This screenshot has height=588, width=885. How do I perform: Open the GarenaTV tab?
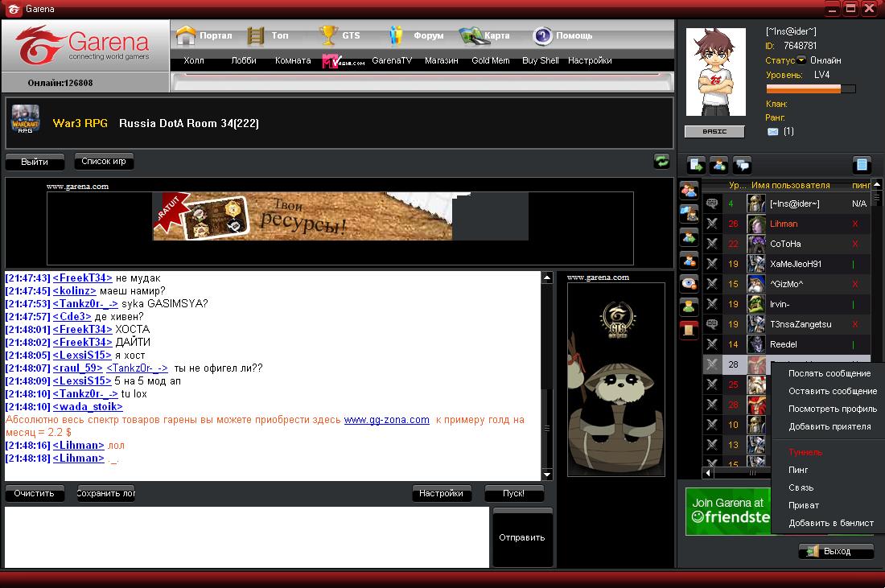tap(392, 60)
